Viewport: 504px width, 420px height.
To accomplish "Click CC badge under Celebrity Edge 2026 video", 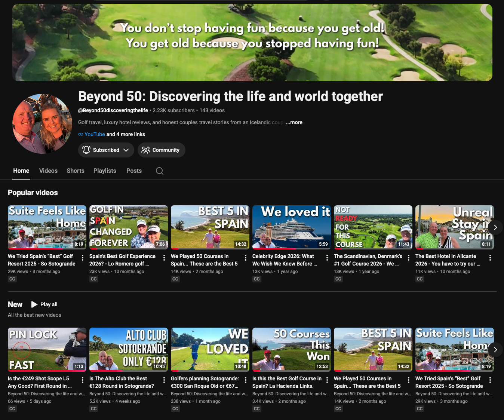I will pos(257,279).
